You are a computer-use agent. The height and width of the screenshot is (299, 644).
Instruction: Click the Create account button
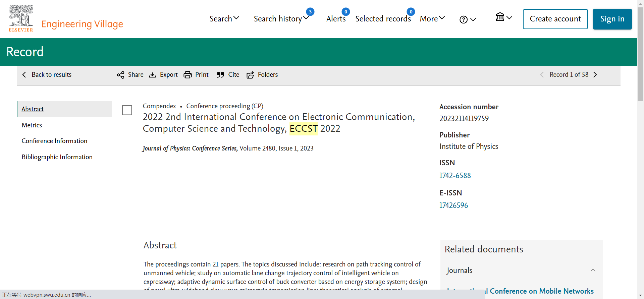[555, 19]
